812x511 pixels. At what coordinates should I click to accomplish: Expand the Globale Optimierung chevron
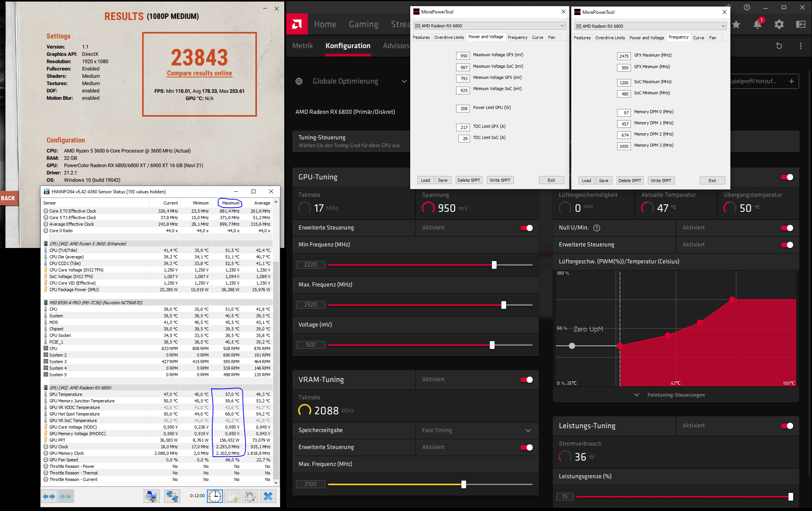(x=404, y=81)
